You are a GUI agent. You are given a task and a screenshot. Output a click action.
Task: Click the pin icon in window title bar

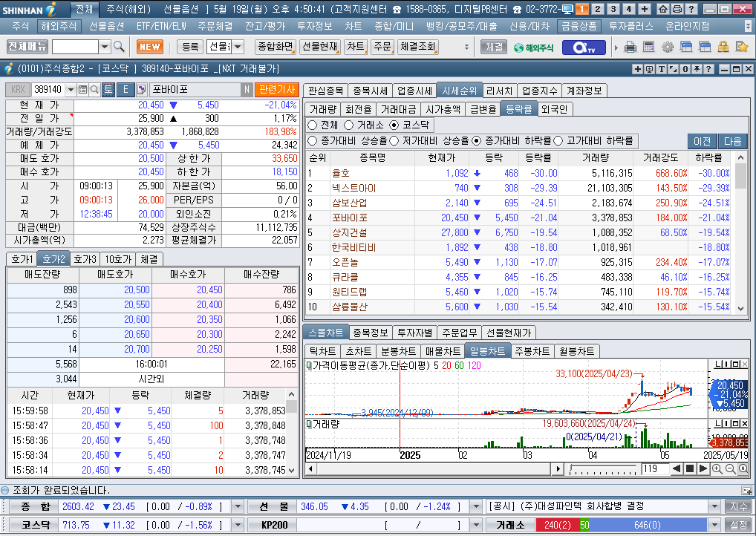pos(697,69)
